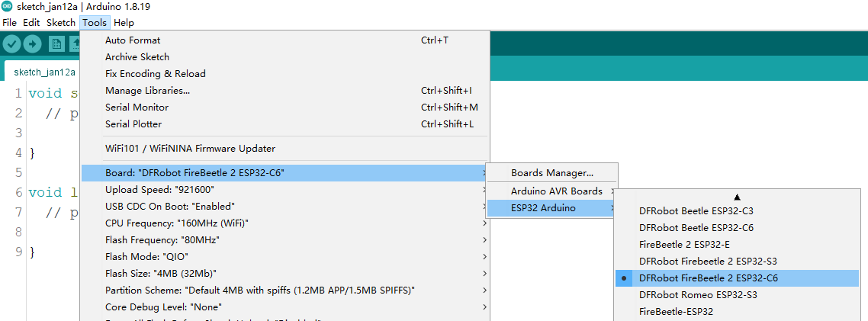Image resolution: width=868 pixels, height=321 pixels.
Task: Expand the Partition Scheme submenu
Action: [x=285, y=290]
